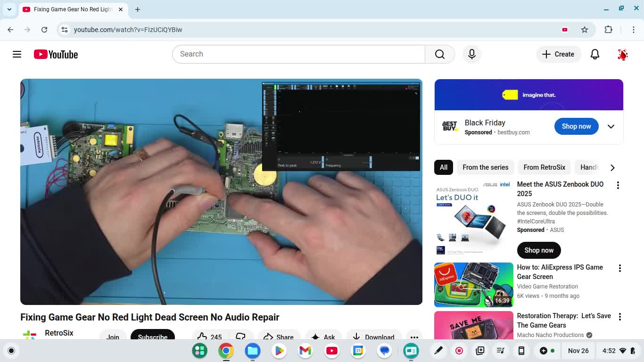Click the YouTube logo home link
The width and height of the screenshot is (644, 362).
[x=56, y=54]
